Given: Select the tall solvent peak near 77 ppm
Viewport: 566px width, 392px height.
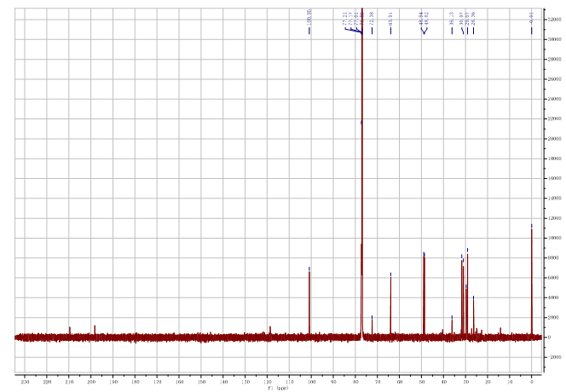Looking at the screenshot, I should point(361,173).
